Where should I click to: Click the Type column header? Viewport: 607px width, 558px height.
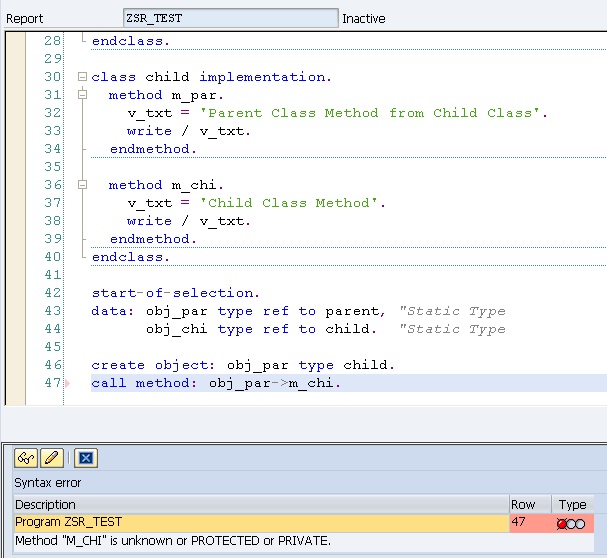click(x=572, y=504)
